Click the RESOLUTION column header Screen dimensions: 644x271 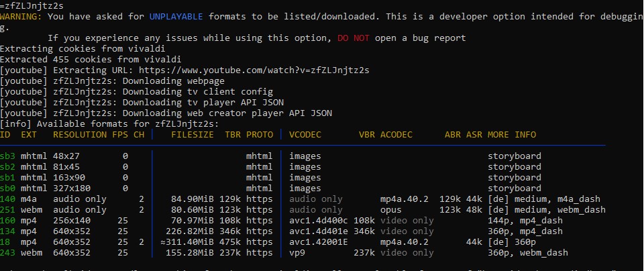coord(80,134)
